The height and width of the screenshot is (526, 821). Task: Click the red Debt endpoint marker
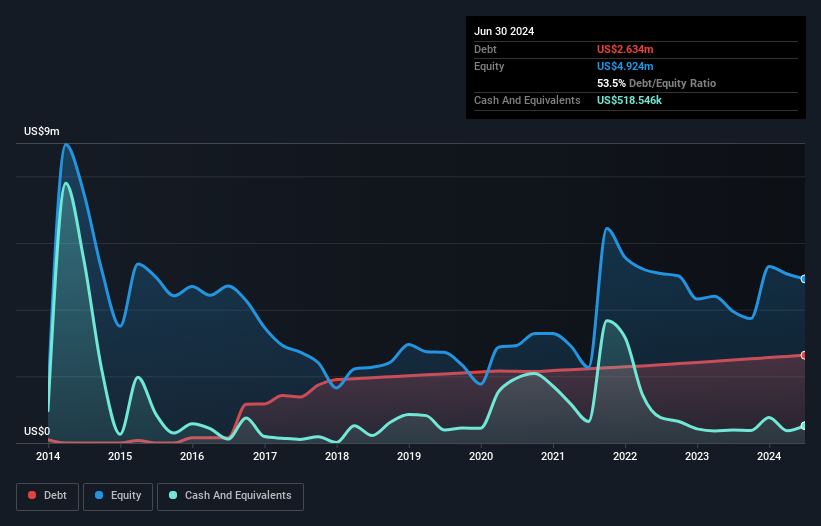coord(804,355)
